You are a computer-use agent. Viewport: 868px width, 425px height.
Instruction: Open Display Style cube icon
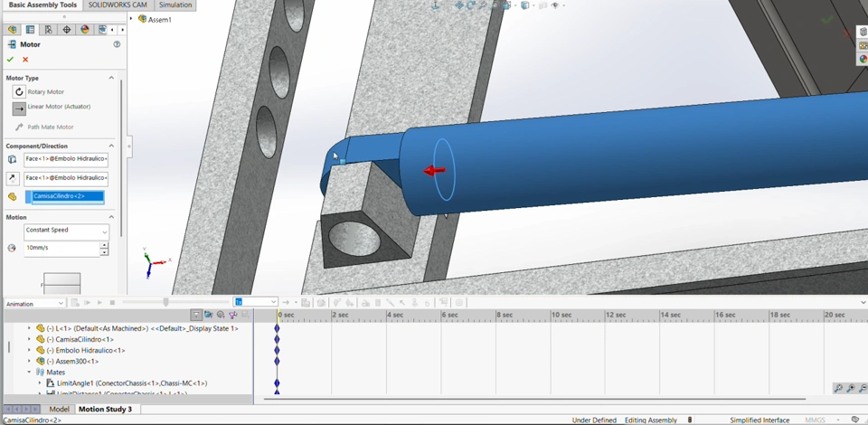coord(524,5)
